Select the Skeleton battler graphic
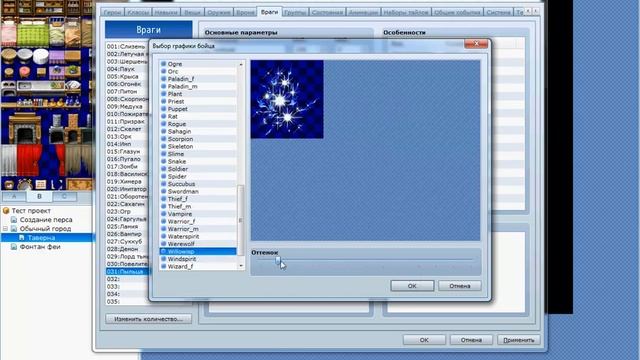640x360 pixels. coord(198,147)
